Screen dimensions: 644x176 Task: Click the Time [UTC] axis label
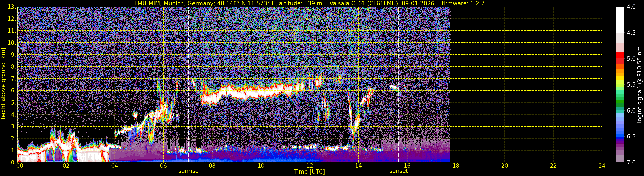coord(310,172)
